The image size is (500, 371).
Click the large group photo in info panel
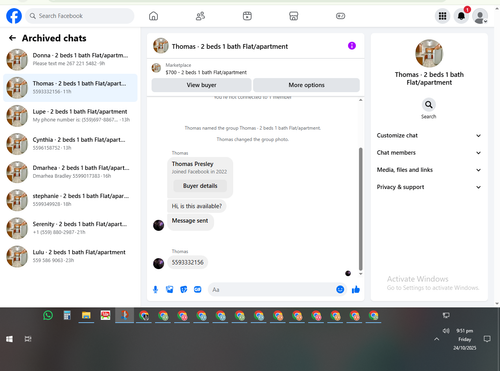(x=429, y=53)
